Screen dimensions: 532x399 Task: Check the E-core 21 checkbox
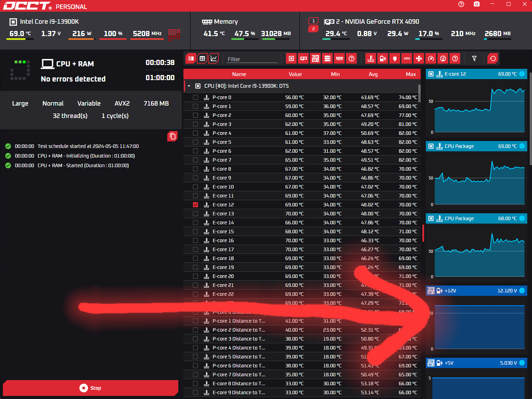[195, 285]
